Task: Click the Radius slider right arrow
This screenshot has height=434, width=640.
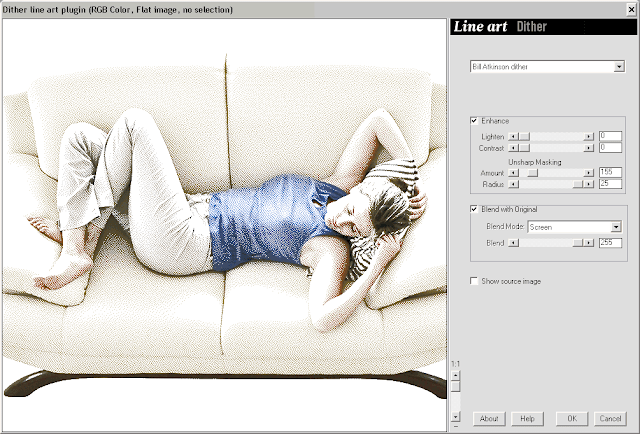Action: [589, 185]
